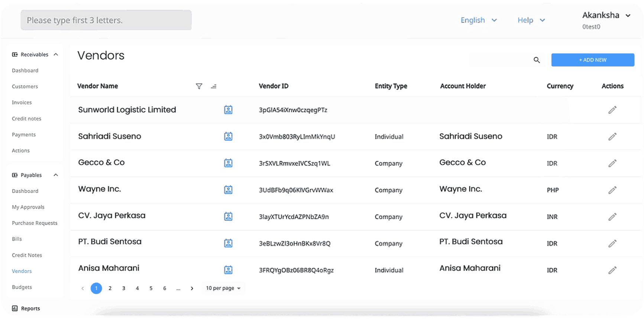This screenshot has height=319, width=644.
Task: Edit PT. Budi Sentosa with pencil icon
Action: [x=612, y=244]
